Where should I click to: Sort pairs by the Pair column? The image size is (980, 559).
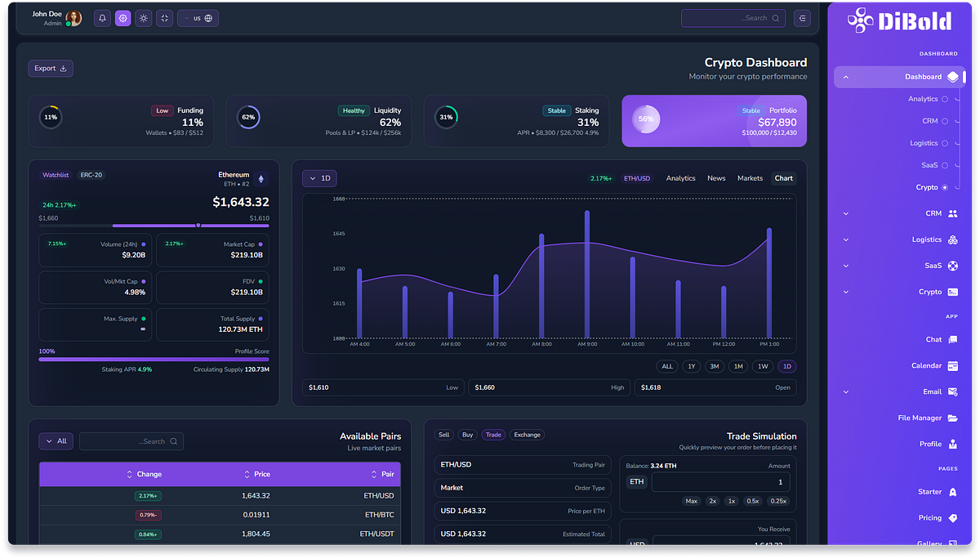(x=383, y=474)
